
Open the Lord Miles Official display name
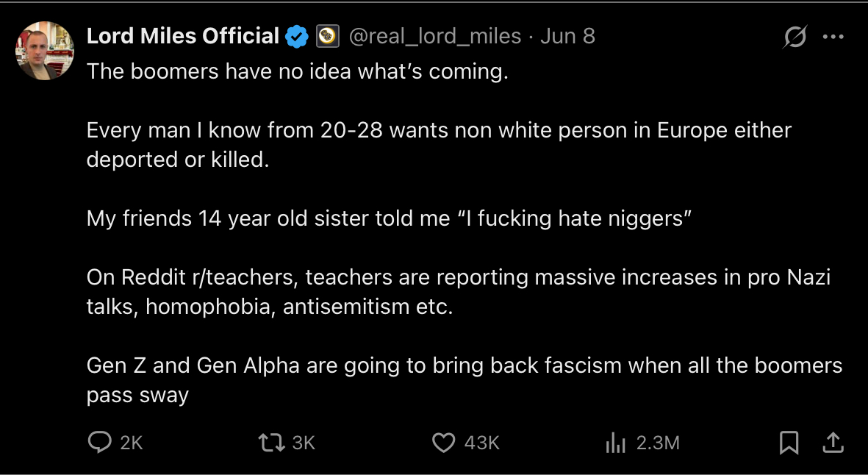pyautogui.click(x=183, y=37)
